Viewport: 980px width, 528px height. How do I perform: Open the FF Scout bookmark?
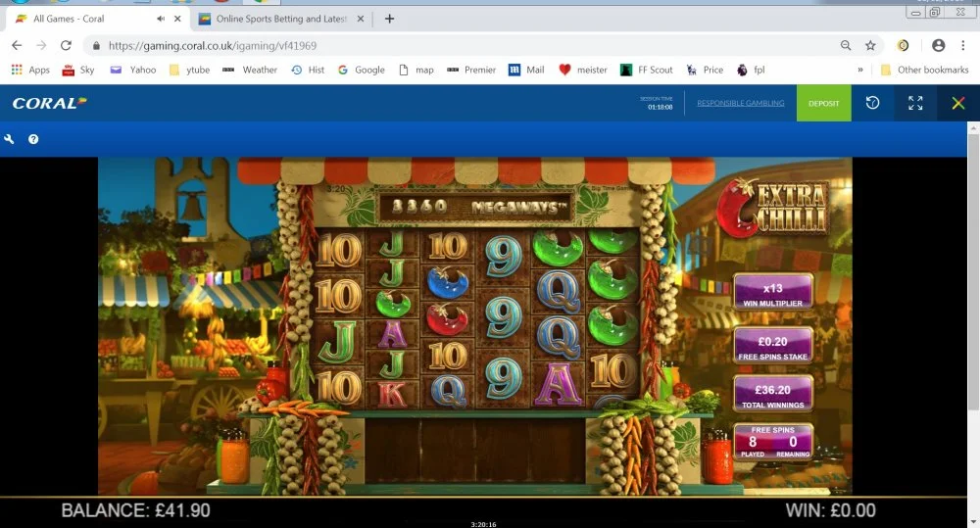tap(646, 70)
